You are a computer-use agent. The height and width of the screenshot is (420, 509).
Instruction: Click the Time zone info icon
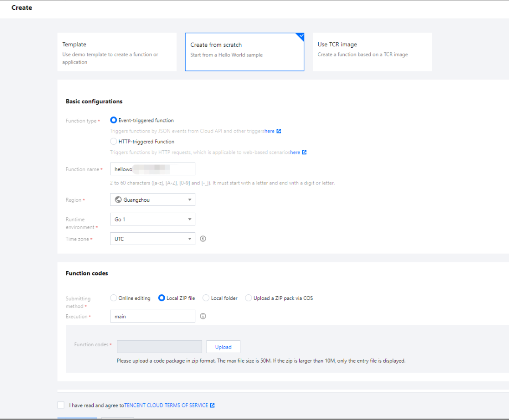pyautogui.click(x=203, y=239)
